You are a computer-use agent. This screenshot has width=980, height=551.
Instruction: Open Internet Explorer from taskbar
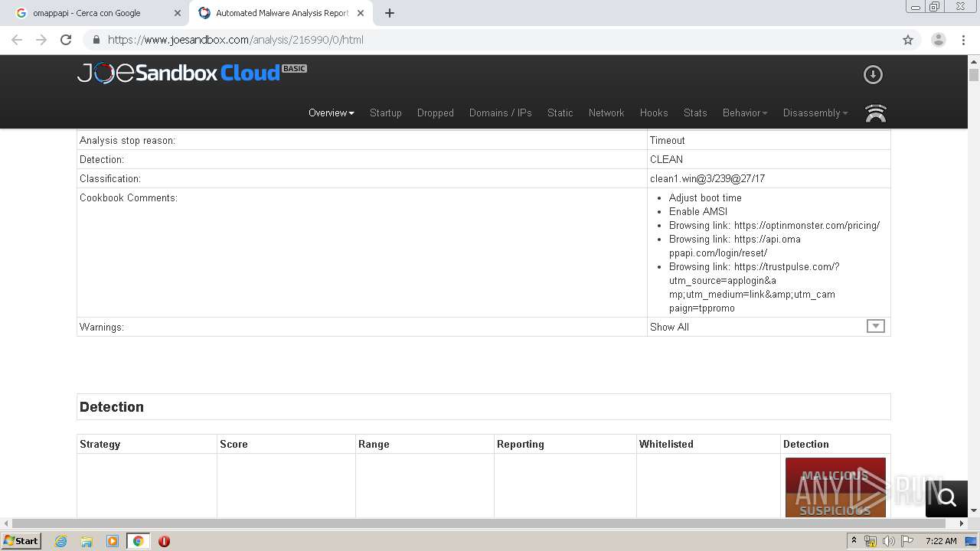60,541
